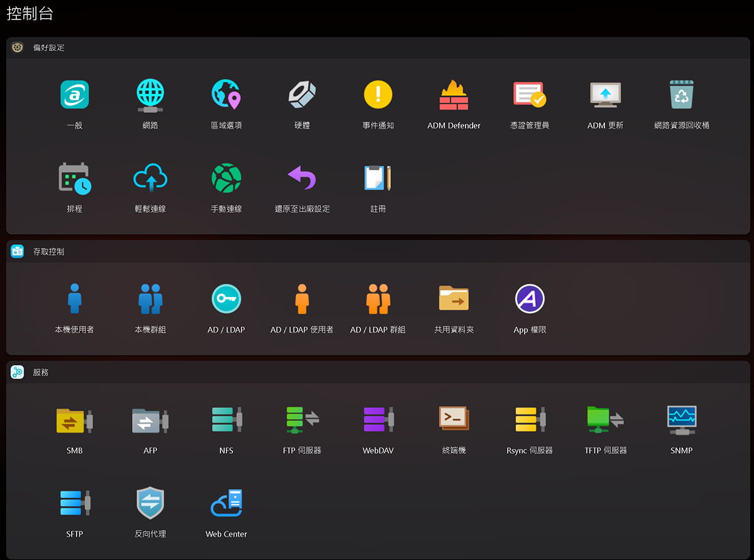Open the SMB service icon
The height and width of the screenshot is (560, 754).
(74, 421)
